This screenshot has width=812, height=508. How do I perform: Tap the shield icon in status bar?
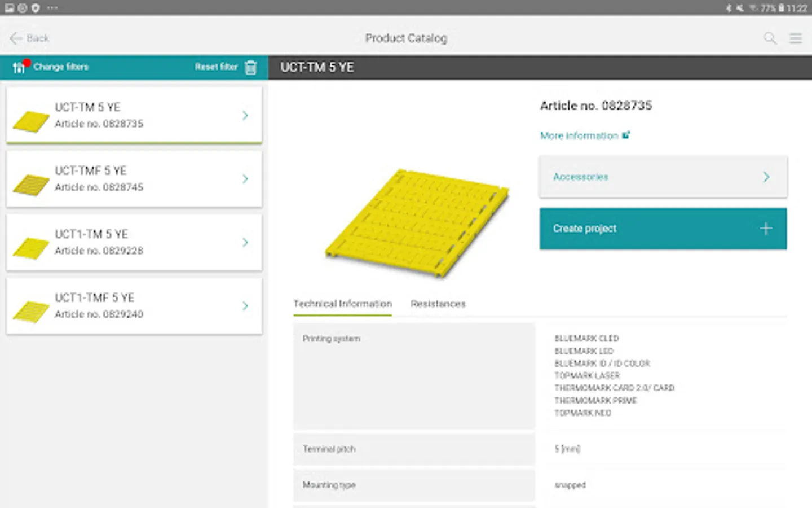click(36, 8)
